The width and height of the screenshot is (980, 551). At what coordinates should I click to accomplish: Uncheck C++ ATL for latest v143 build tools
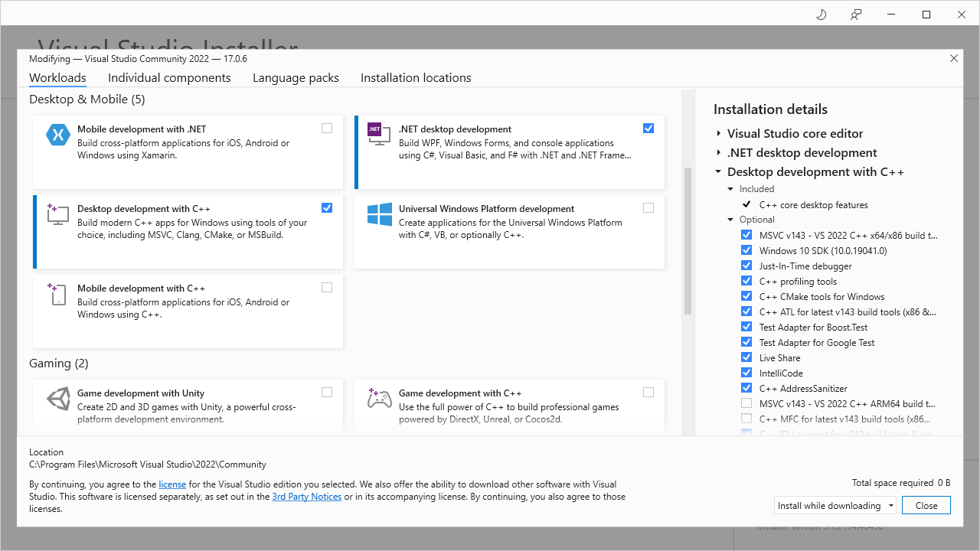[x=746, y=311]
